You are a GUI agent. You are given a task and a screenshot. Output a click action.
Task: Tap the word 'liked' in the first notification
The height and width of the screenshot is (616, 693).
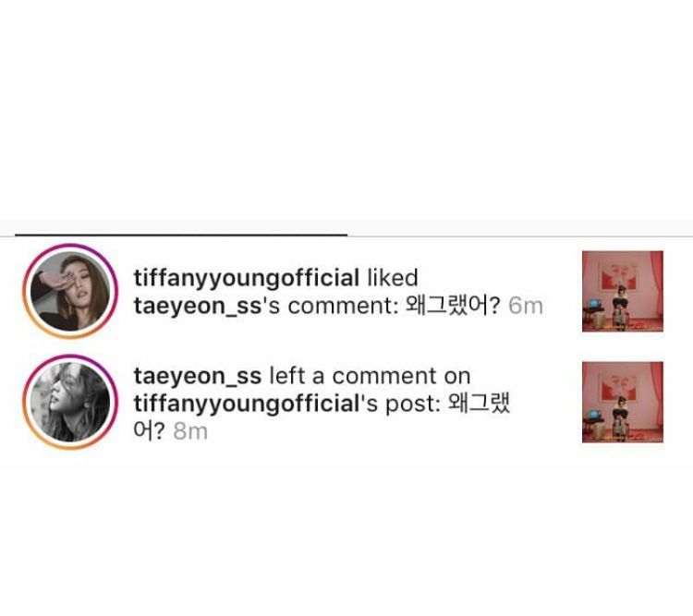(393, 278)
